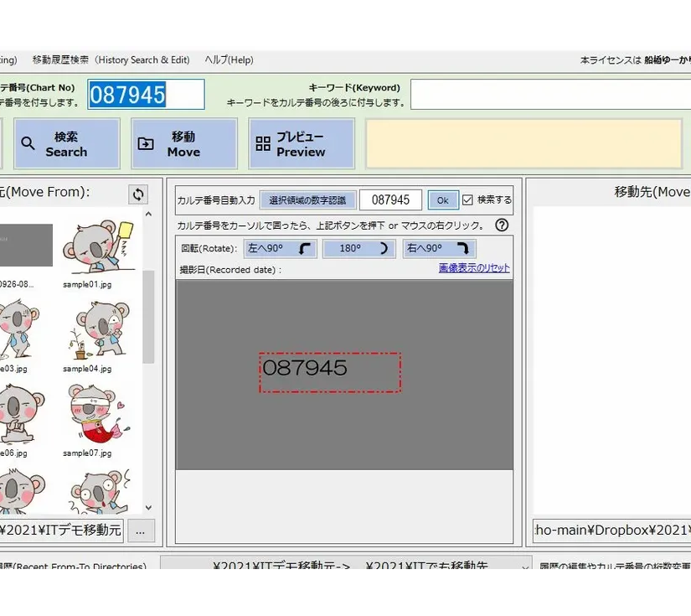Toggle the 検索する checkbox

468,200
